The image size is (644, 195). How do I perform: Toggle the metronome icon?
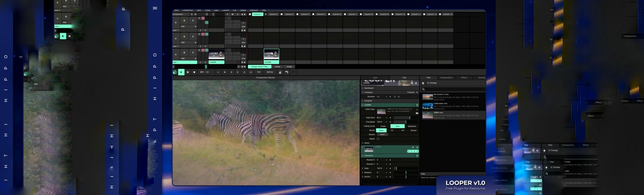[x=280, y=72]
